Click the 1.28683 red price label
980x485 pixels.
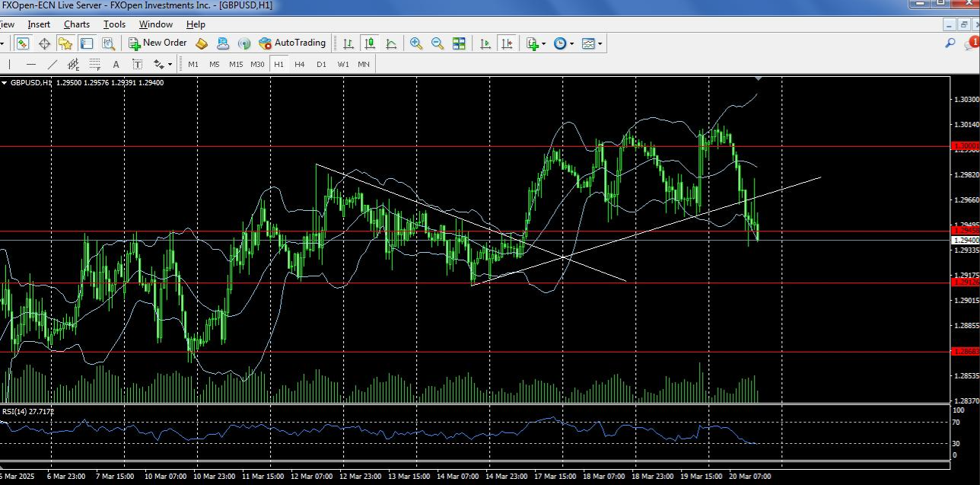[965, 351]
